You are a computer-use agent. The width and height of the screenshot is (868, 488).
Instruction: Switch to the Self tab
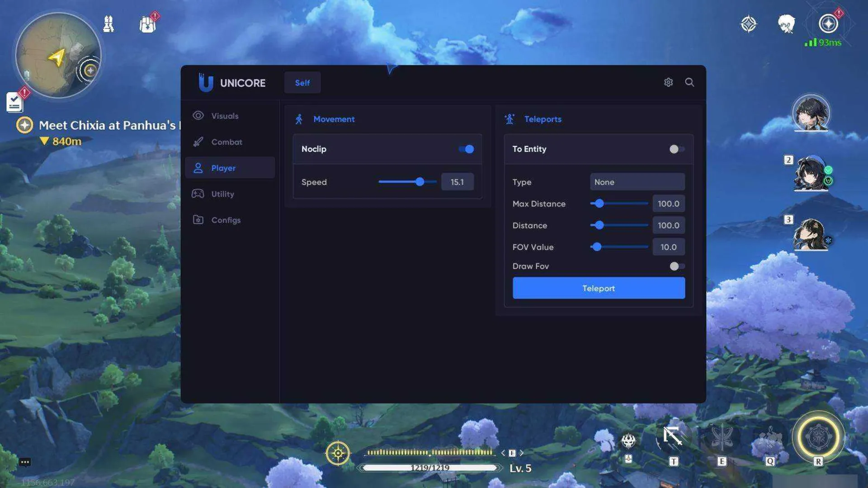[x=302, y=82]
